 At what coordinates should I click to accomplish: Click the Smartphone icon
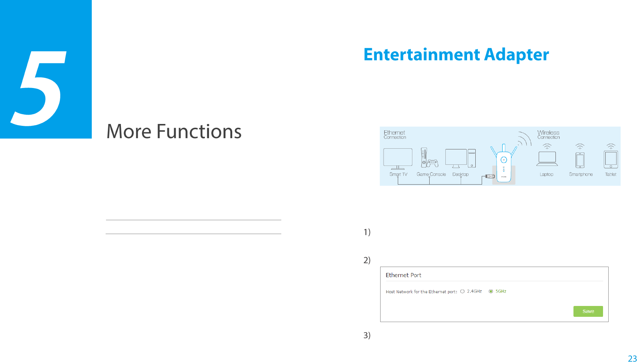[x=580, y=160]
